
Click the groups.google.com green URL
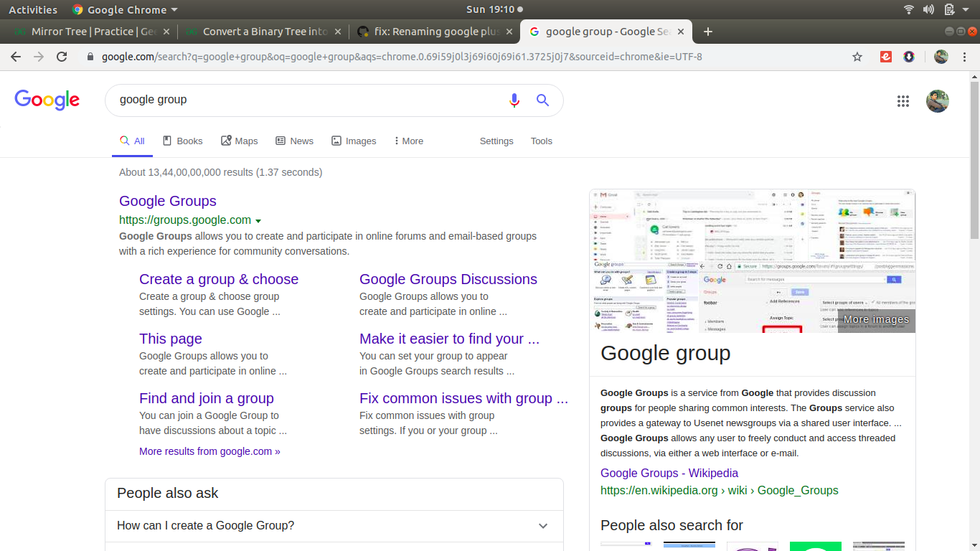point(185,220)
